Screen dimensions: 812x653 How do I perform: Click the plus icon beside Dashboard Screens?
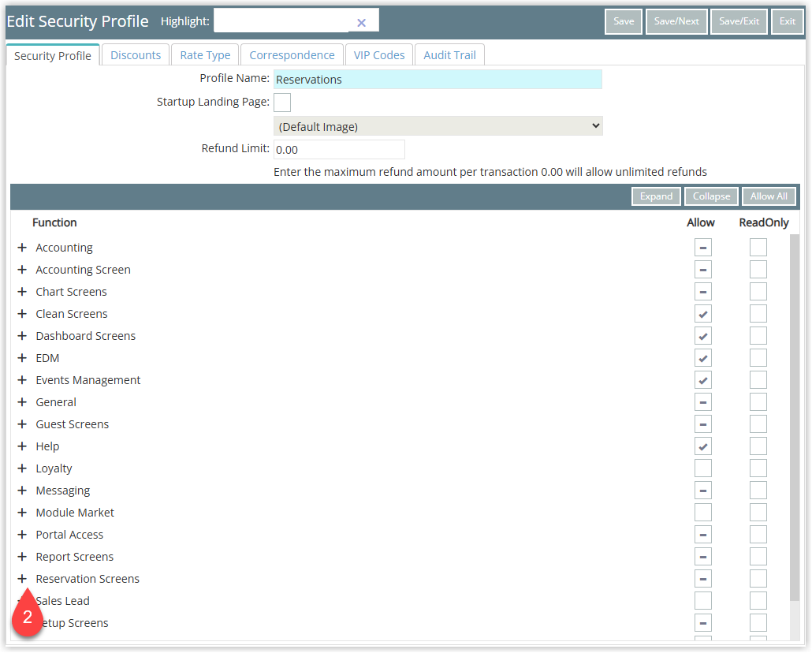pos(22,336)
